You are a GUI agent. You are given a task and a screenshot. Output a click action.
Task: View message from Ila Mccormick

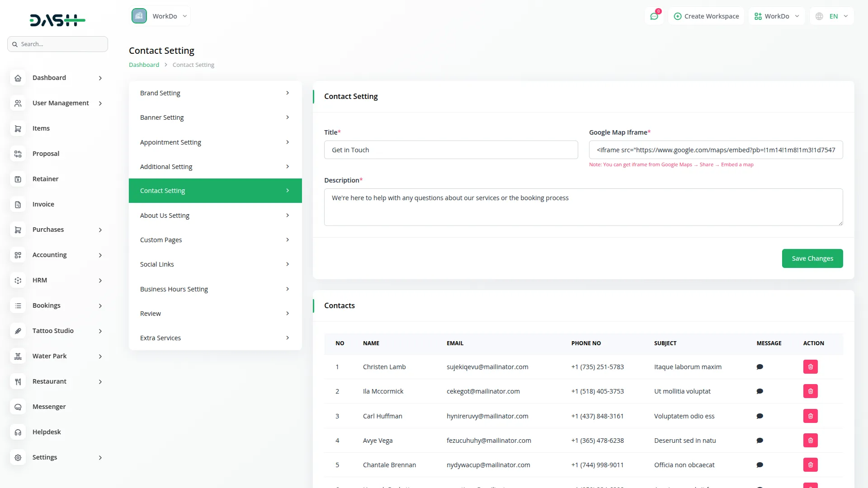[x=759, y=391]
